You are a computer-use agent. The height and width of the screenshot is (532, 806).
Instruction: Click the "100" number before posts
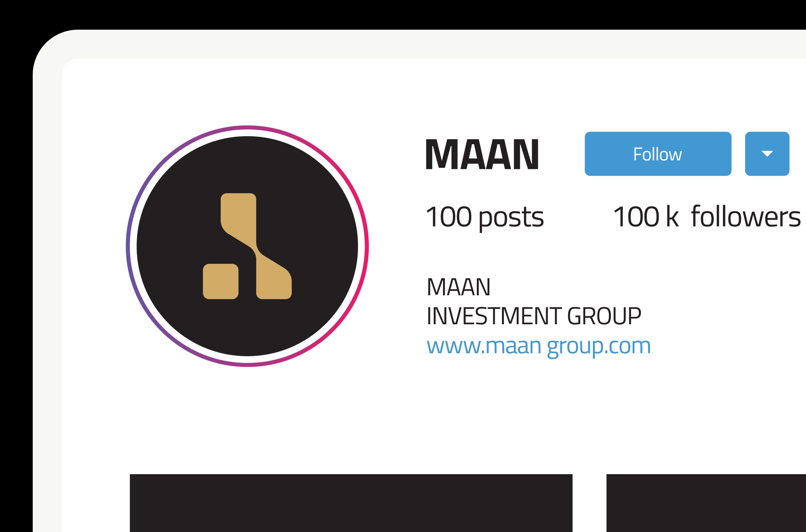(x=449, y=217)
